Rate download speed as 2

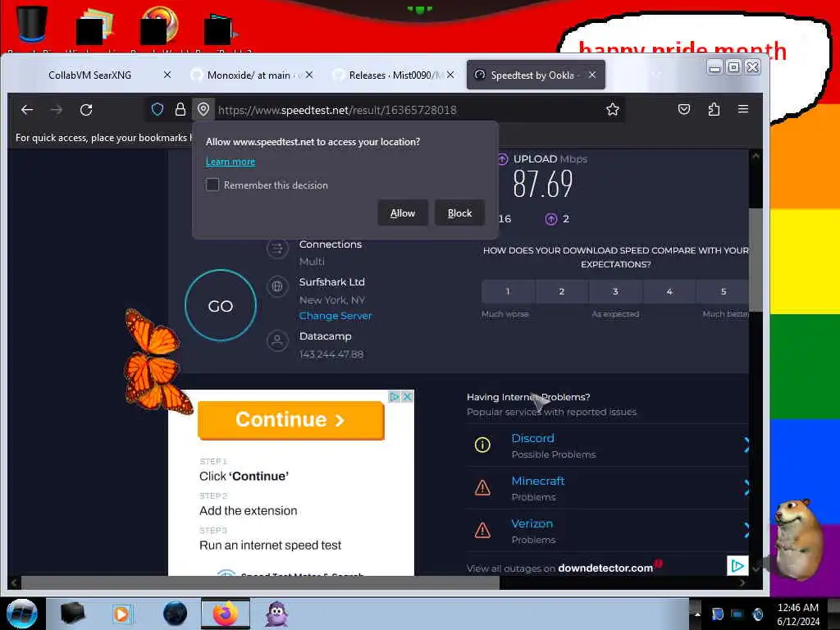(x=561, y=291)
